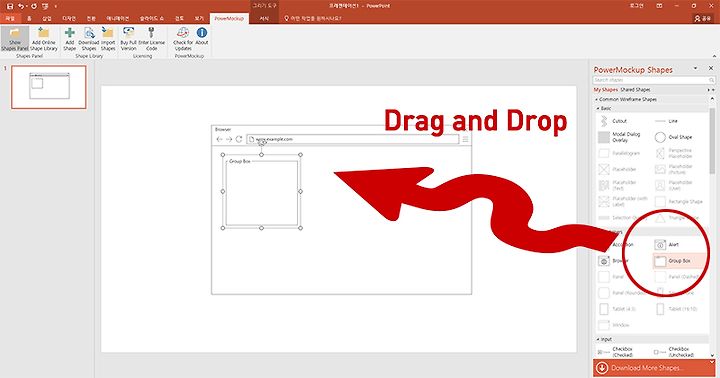
Task: Open the About info icon
Action: 202,32
